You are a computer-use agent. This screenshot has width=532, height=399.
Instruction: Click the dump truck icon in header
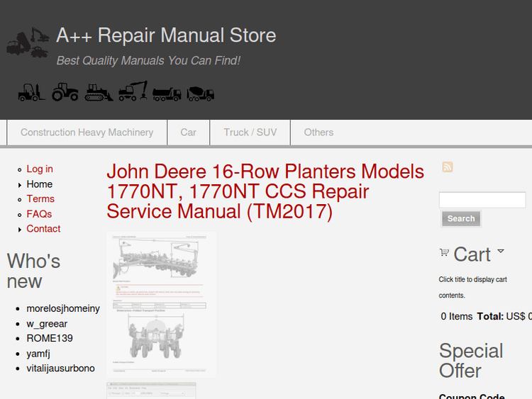coord(167,93)
